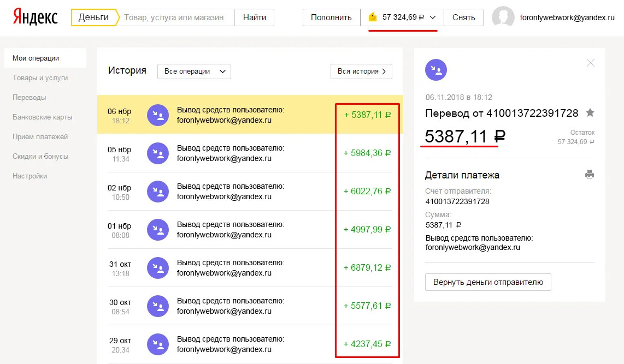Click the 29 окт 20:34 date cell
This screenshot has height=364, width=624.
pyautogui.click(x=120, y=345)
